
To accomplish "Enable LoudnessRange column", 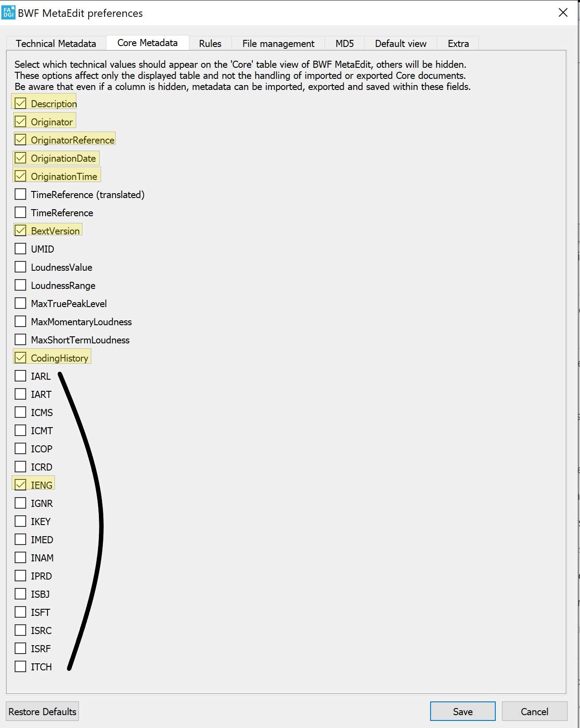I will pyautogui.click(x=20, y=285).
